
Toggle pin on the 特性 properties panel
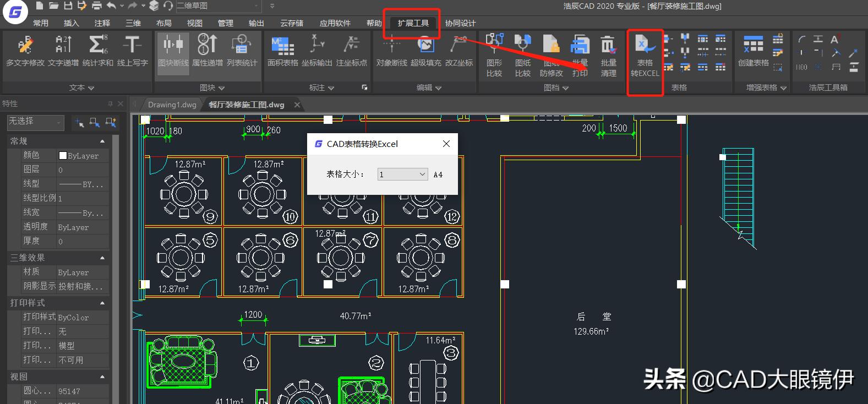[x=110, y=104]
